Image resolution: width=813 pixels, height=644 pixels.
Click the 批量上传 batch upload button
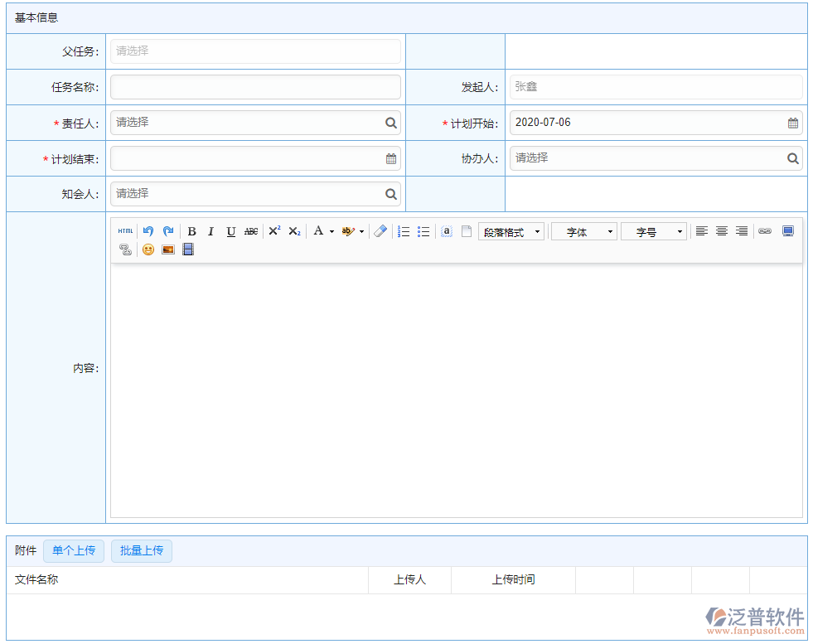click(142, 550)
